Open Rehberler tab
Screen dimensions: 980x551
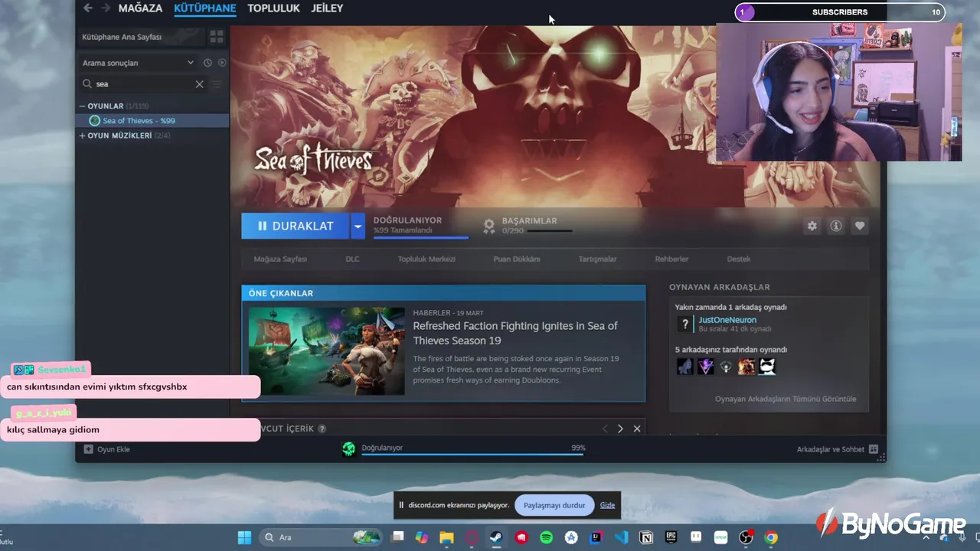(x=671, y=259)
